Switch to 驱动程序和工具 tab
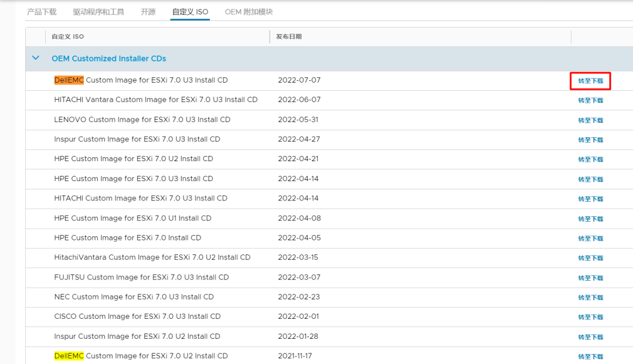This screenshot has height=364, width=633. point(98,12)
